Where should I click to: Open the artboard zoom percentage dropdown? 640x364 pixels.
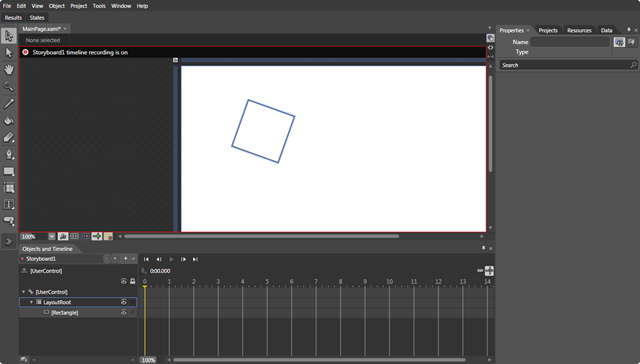(51, 236)
